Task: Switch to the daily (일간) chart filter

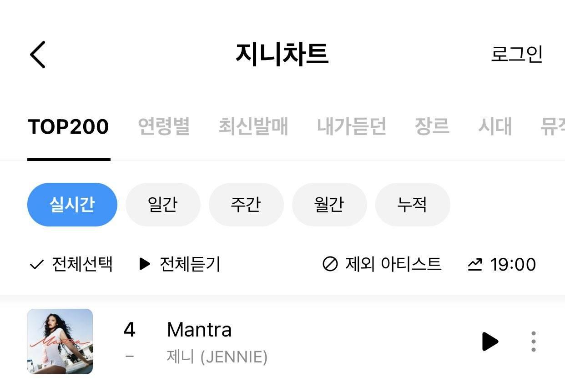Action: click(x=163, y=205)
